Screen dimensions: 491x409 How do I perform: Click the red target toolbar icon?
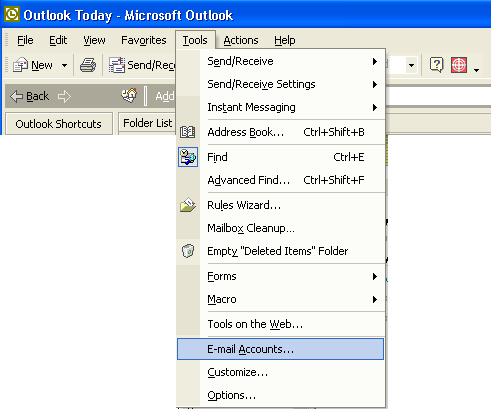[459, 65]
